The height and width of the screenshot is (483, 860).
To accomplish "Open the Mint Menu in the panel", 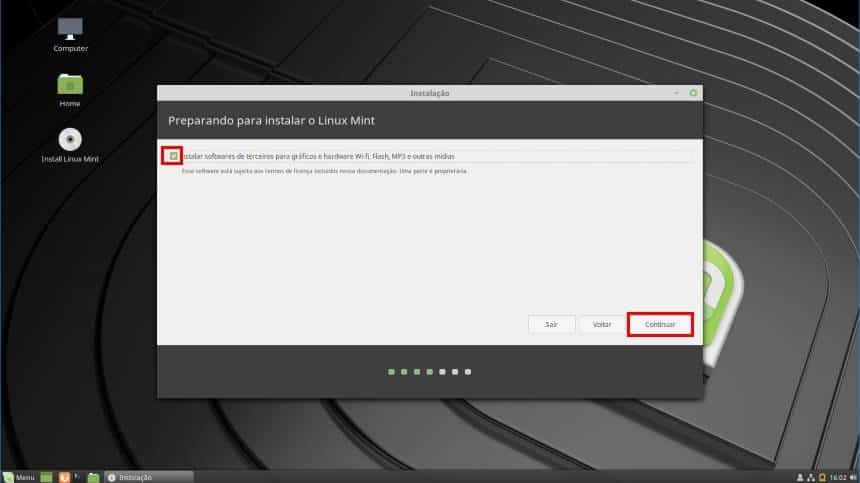I will pyautogui.click(x=19, y=478).
